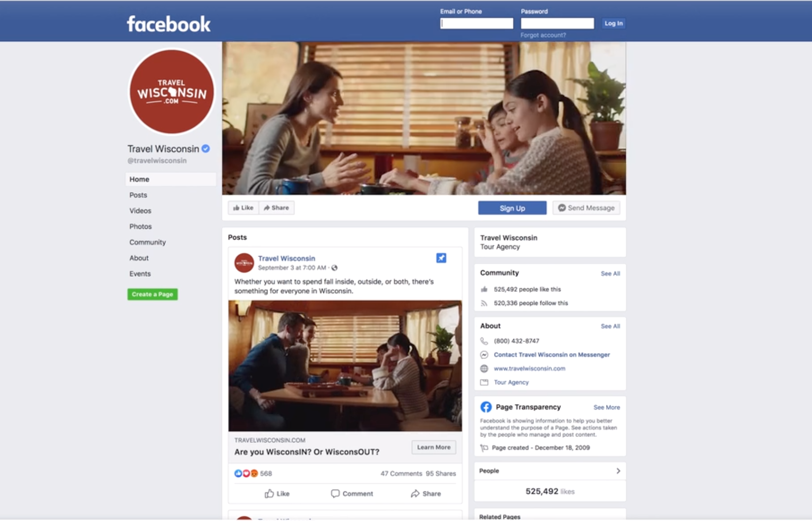Click the Forgot account? link
The width and height of the screenshot is (812, 521).
point(543,35)
